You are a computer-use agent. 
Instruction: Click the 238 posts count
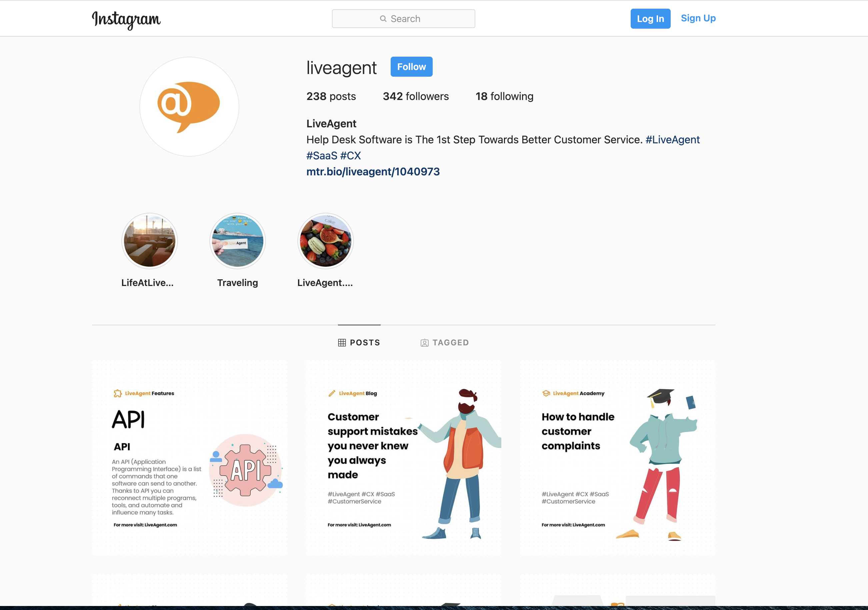(x=331, y=97)
